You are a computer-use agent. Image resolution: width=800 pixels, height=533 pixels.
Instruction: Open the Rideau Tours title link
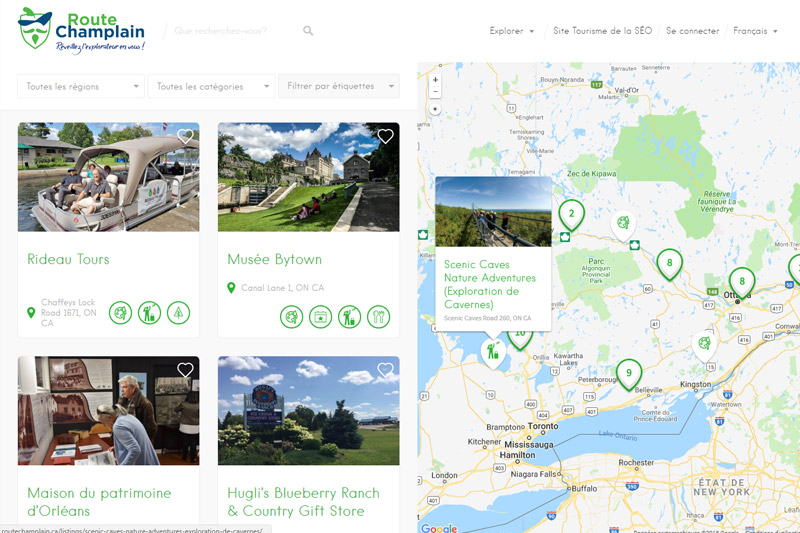[x=68, y=259]
